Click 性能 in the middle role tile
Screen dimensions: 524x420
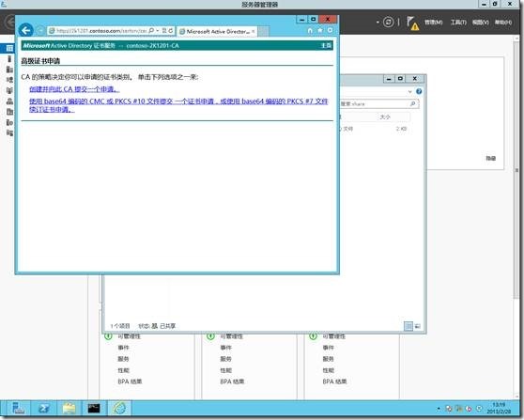[226, 370]
